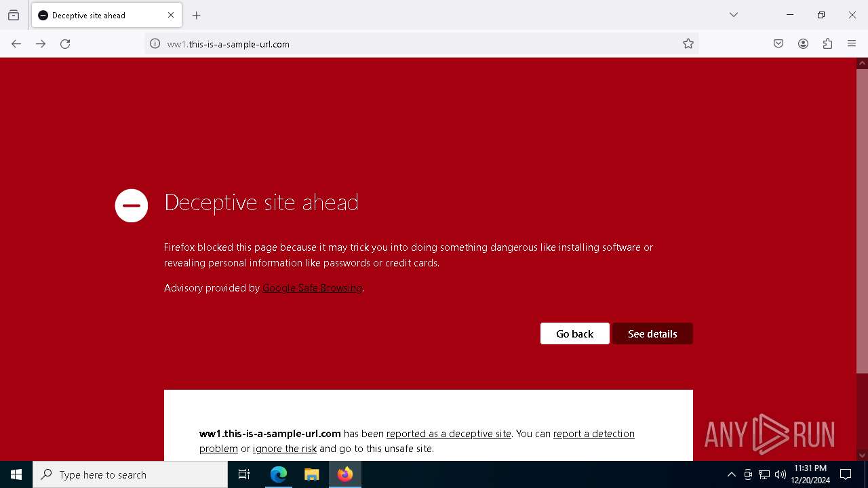
Task: Click the scrollbar down arrow
Action: (862, 455)
